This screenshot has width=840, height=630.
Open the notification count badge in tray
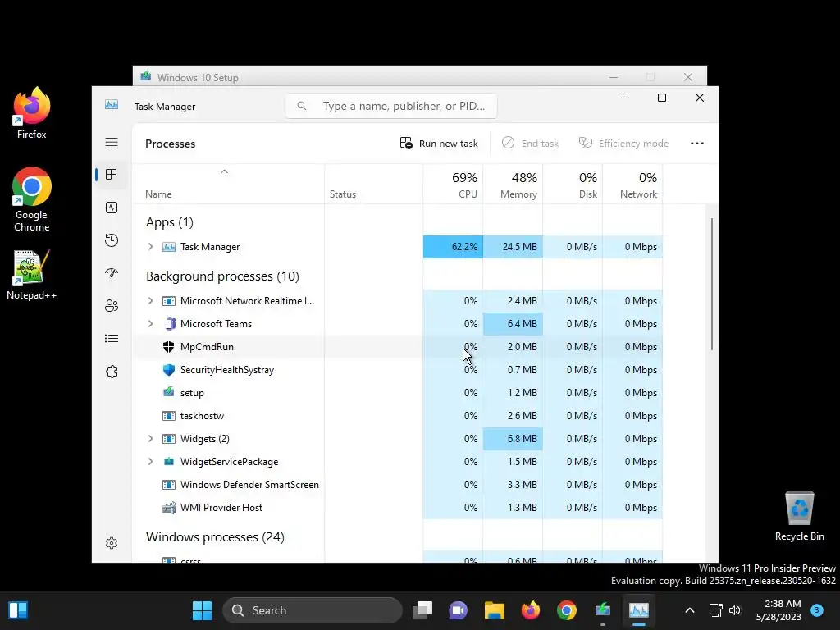pos(817,609)
